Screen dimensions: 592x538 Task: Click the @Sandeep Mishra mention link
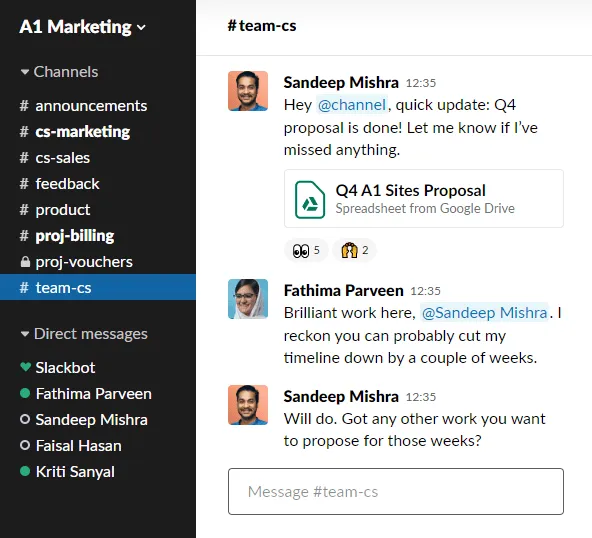484,313
